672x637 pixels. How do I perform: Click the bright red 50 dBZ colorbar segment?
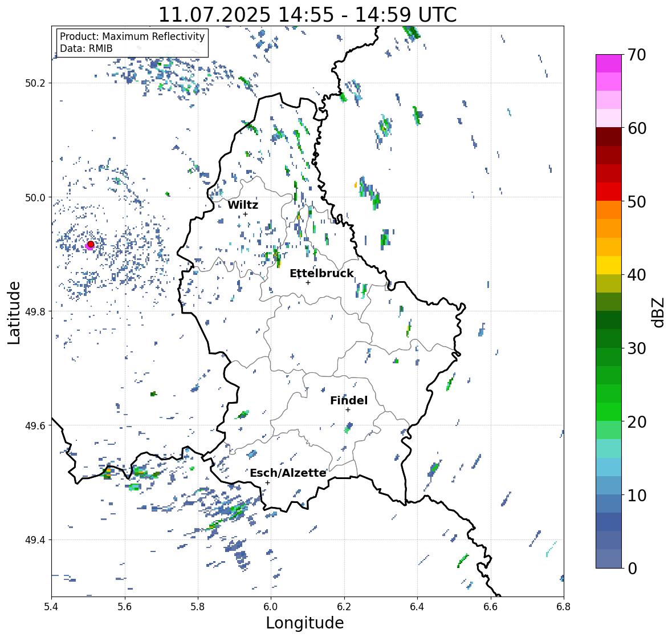[609, 192]
